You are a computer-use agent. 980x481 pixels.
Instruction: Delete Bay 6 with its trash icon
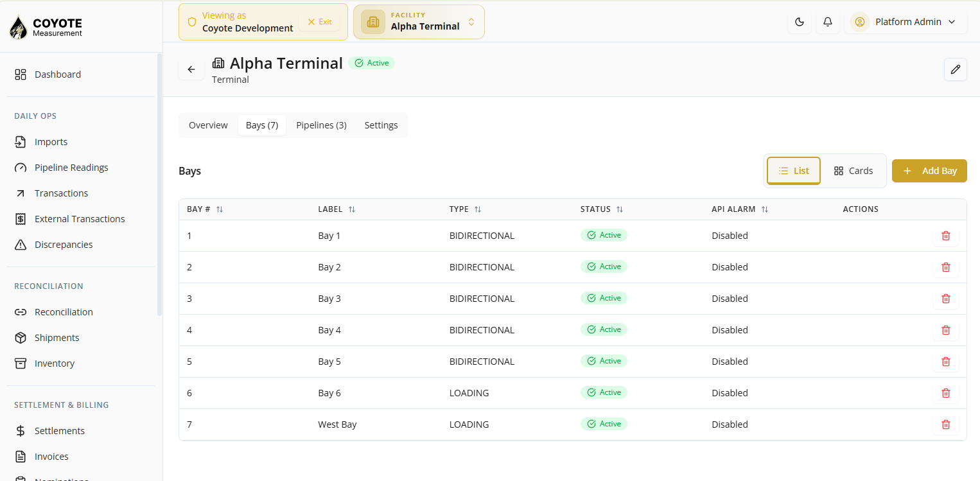[945, 393]
